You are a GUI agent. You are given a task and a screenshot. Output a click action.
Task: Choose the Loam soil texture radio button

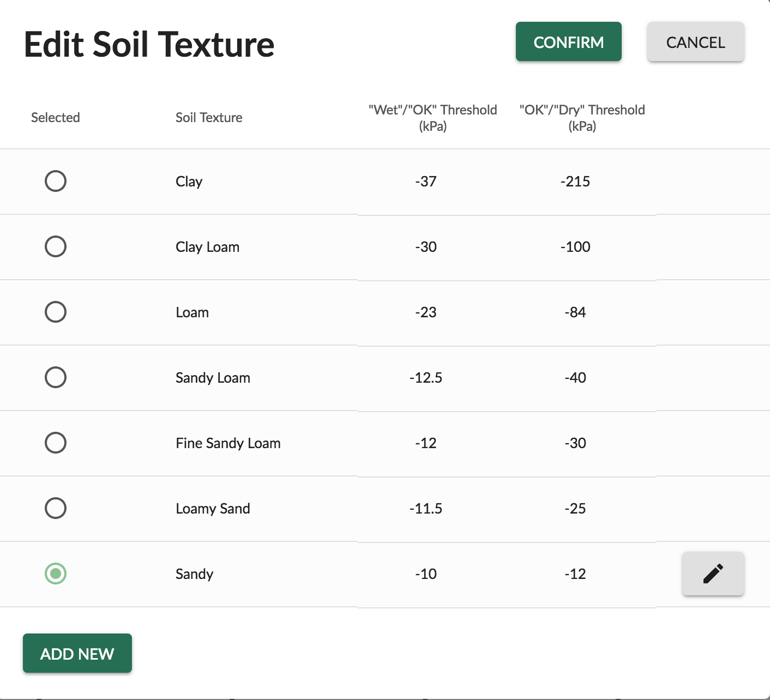(x=56, y=312)
